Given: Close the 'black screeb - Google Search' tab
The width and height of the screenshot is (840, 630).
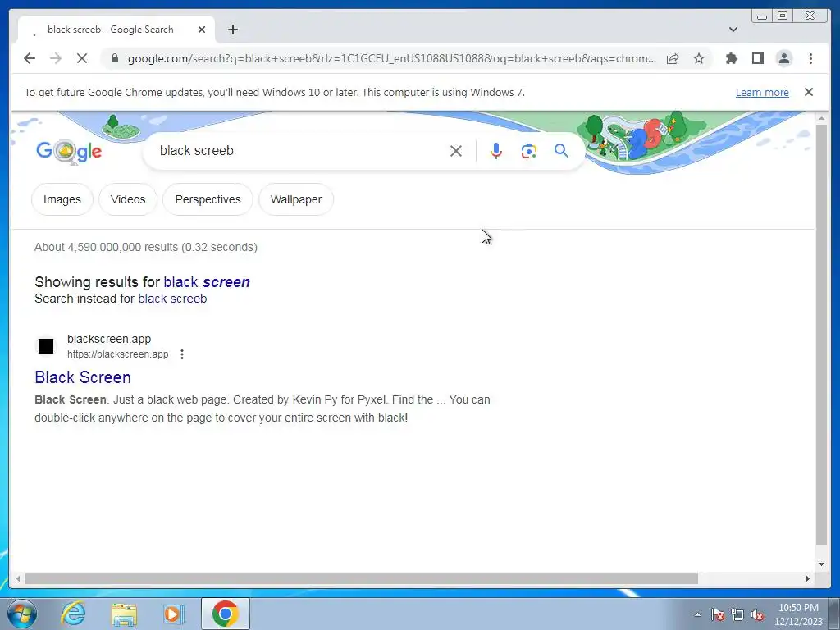Looking at the screenshot, I should point(202,30).
